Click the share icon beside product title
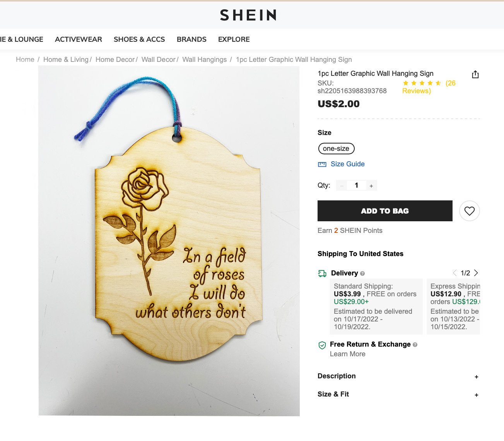This screenshot has width=504, height=441. click(x=475, y=74)
